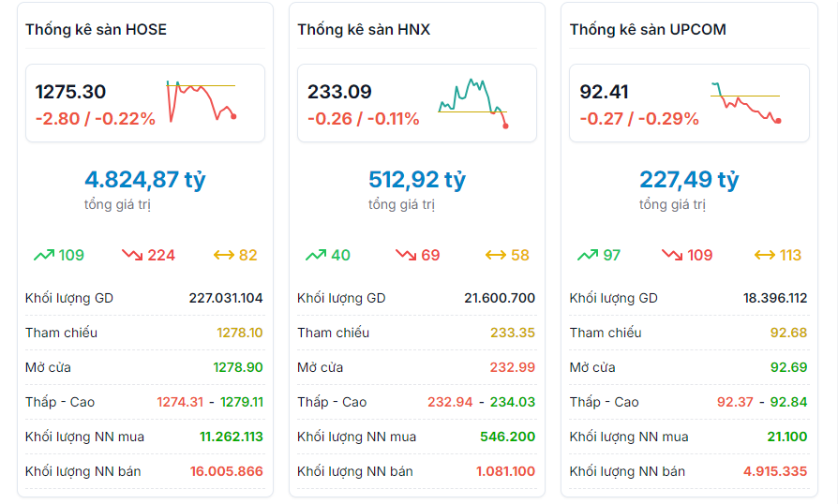Click the yellow unchanged arrow icon in HNX panel

pyautogui.click(x=495, y=255)
